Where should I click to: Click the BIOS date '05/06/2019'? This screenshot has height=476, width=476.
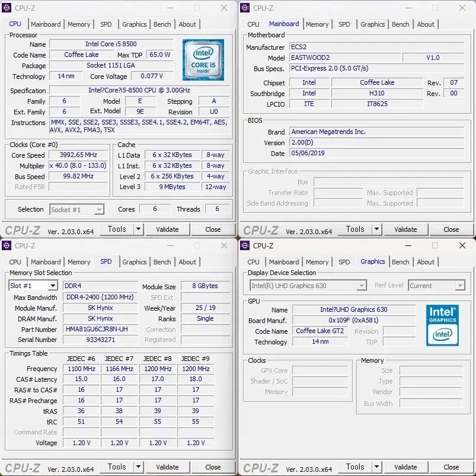376,153
